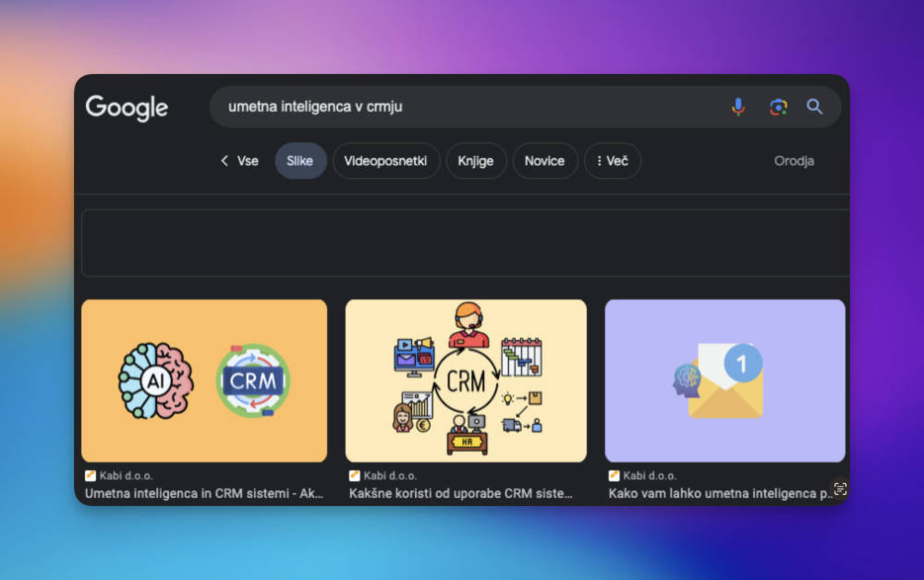Screen dimensions: 924x580
Task: Click Kabi favicon under AI brain image
Action: coord(91,476)
